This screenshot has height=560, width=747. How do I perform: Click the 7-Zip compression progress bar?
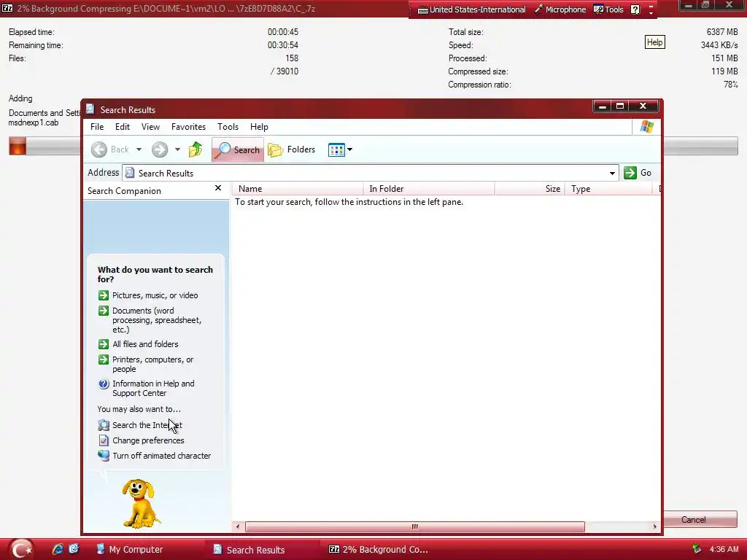(373, 146)
